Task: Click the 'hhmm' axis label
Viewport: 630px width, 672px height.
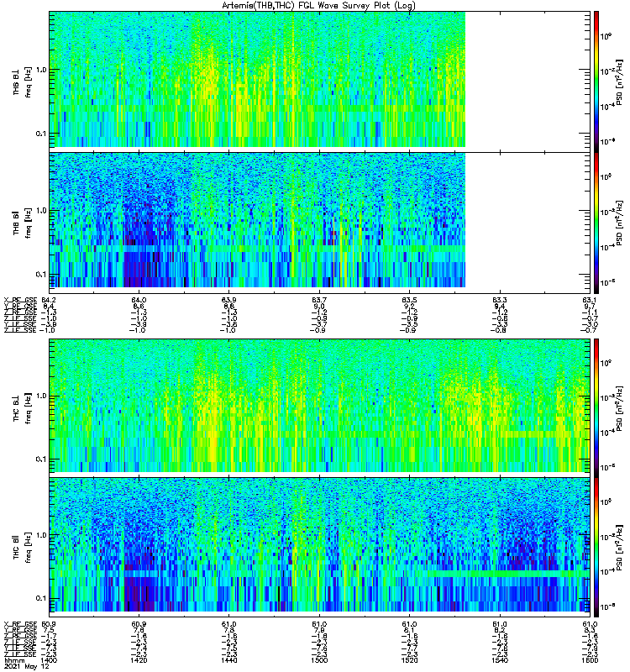Action: 14,660
